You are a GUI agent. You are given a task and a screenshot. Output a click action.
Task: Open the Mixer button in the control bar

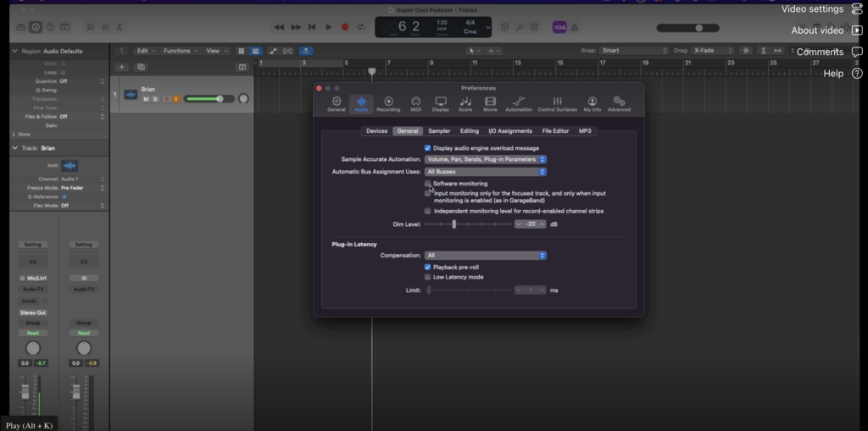105,27
